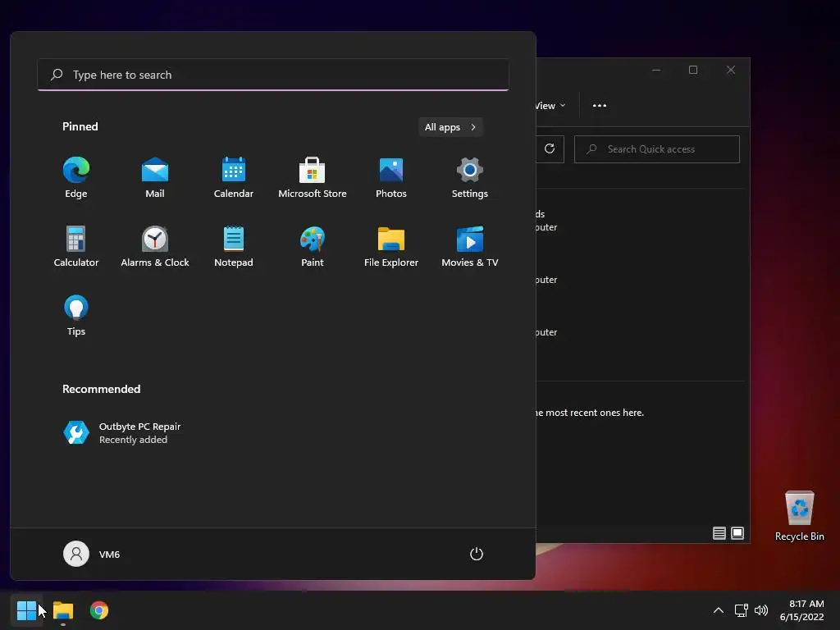Click the Windows Start button on taskbar
The height and width of the screenshot is (630, 840).
click(x=26, y=610)
